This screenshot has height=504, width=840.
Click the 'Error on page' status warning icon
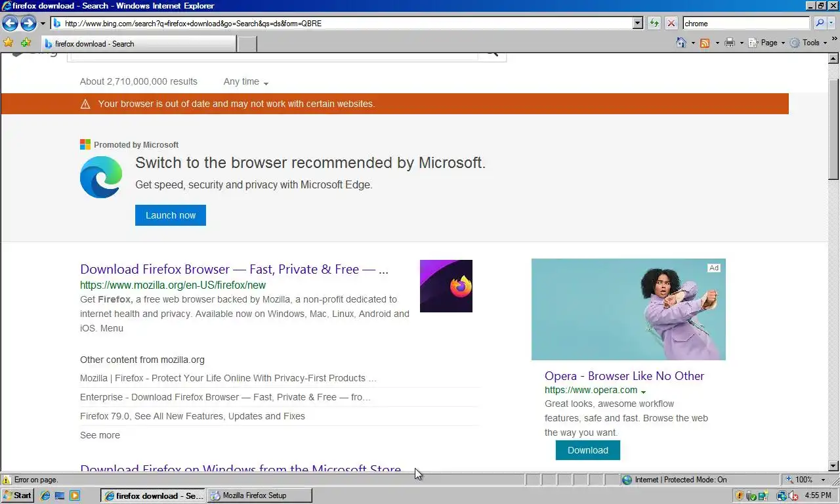click(7, 480)
